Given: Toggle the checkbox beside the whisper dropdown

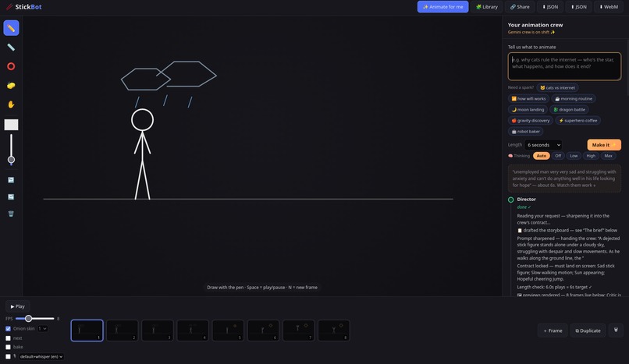Looking at the screenshot, I should 8,356.
